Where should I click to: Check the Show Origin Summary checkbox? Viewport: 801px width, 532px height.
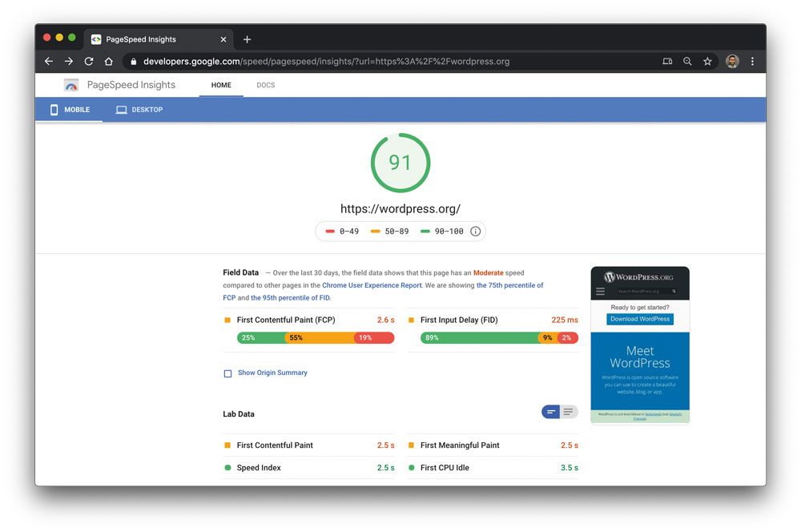[x=227, y=373]
